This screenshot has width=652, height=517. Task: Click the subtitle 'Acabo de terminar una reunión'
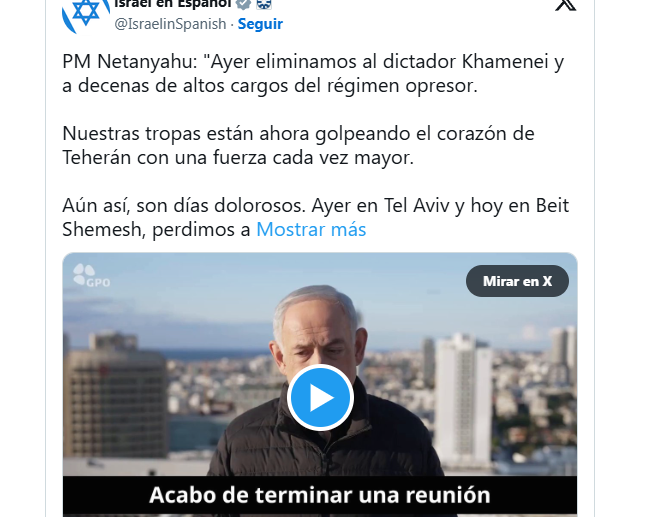pos(320,495)
